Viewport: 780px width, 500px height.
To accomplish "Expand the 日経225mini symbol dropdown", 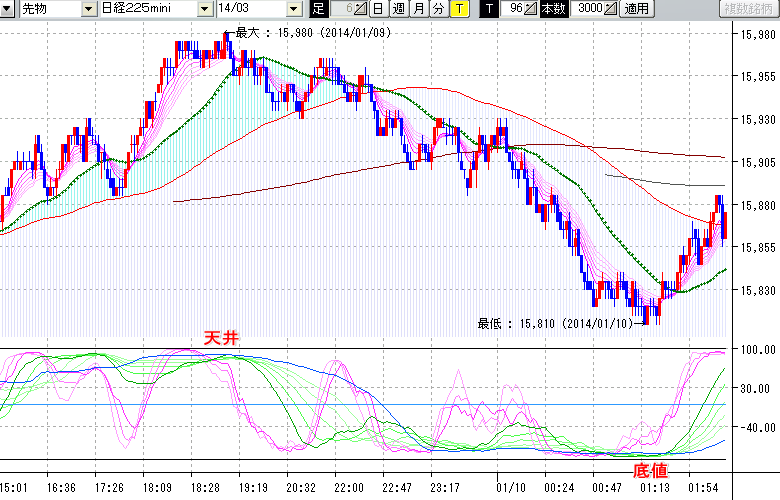I will tap(206, 9).
